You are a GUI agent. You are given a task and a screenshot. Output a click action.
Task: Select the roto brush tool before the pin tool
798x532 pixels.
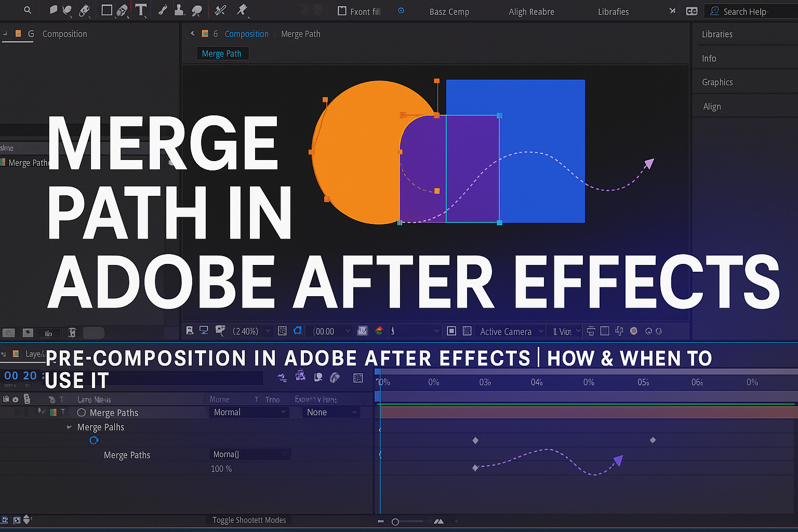[220, 10]
